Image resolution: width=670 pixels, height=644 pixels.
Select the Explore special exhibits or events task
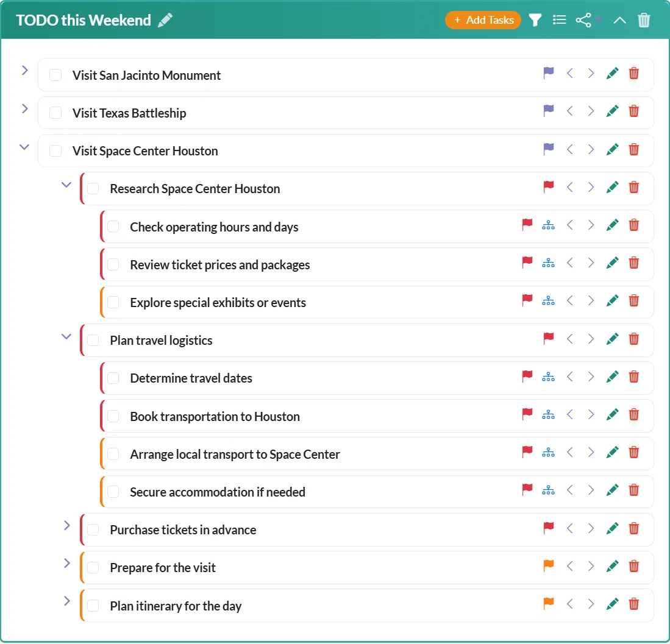tap(218, 303)
